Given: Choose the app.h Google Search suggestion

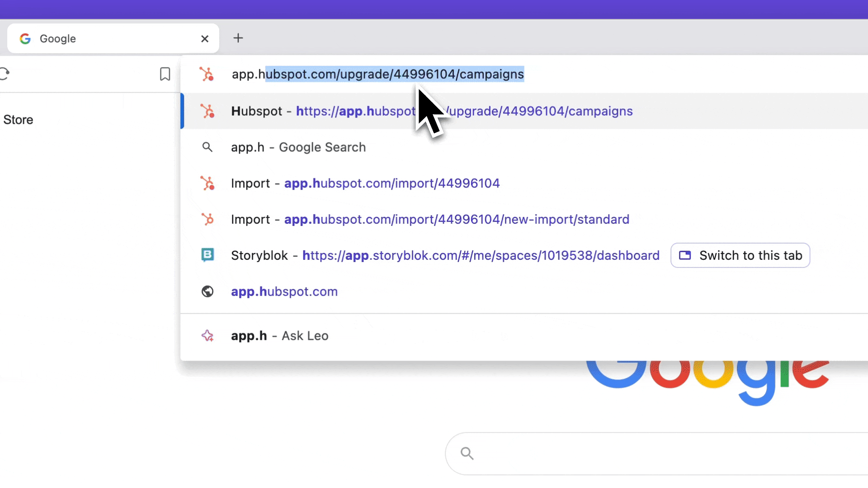Looking at the screenshot, I should (524, 147).
